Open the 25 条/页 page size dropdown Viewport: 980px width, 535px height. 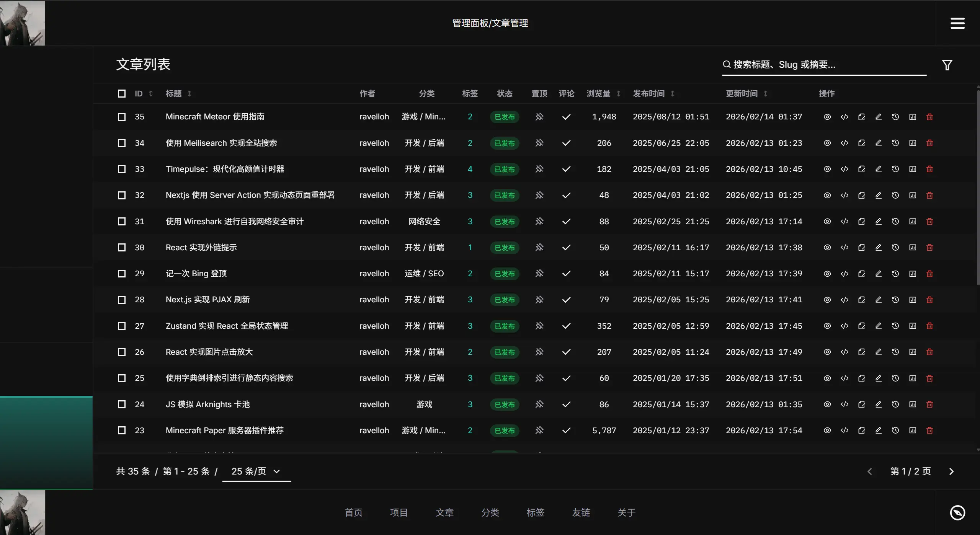[256, 471]
